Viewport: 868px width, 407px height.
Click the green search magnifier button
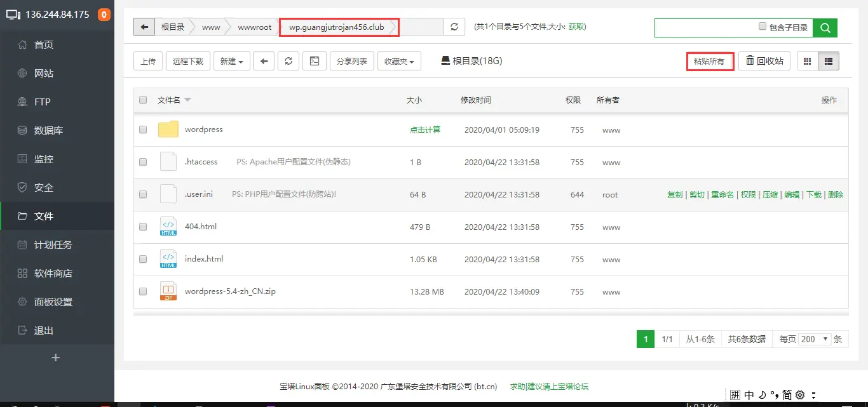[825, 28]
